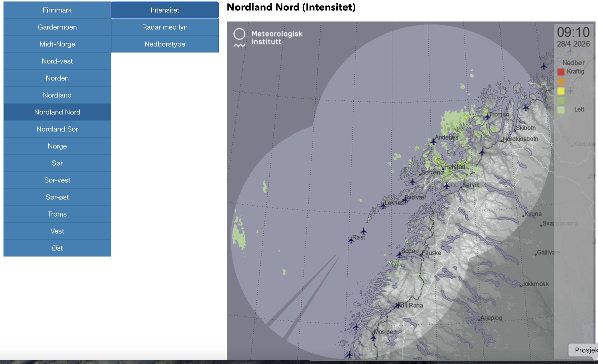Click the 28/4 2026 date label
This screenshot has width=598, height=364.
coord(573,44)
